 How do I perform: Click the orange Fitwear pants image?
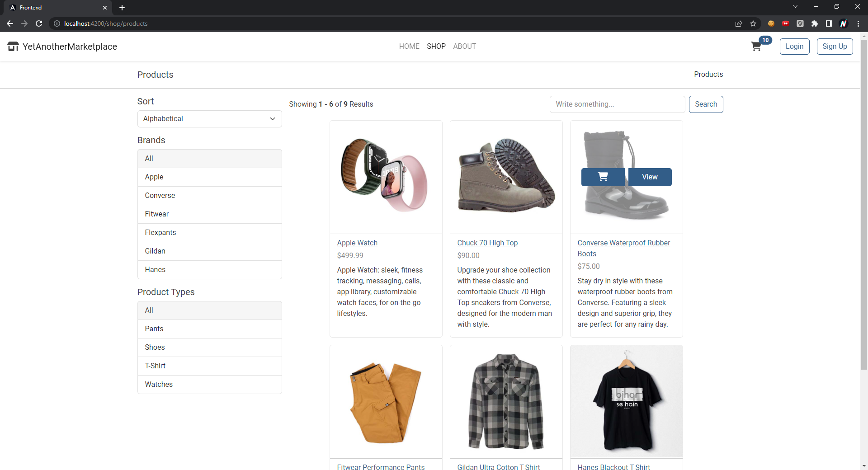[386, 402]
